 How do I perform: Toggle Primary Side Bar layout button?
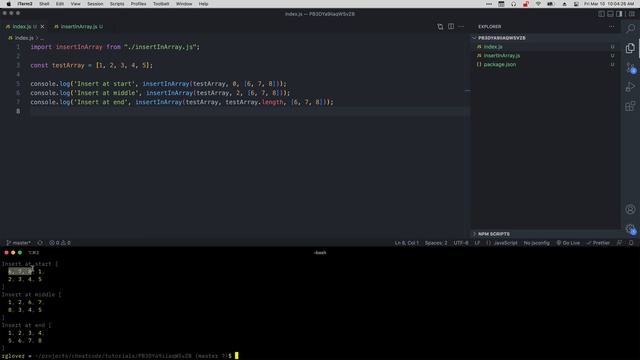pos(602,14)
